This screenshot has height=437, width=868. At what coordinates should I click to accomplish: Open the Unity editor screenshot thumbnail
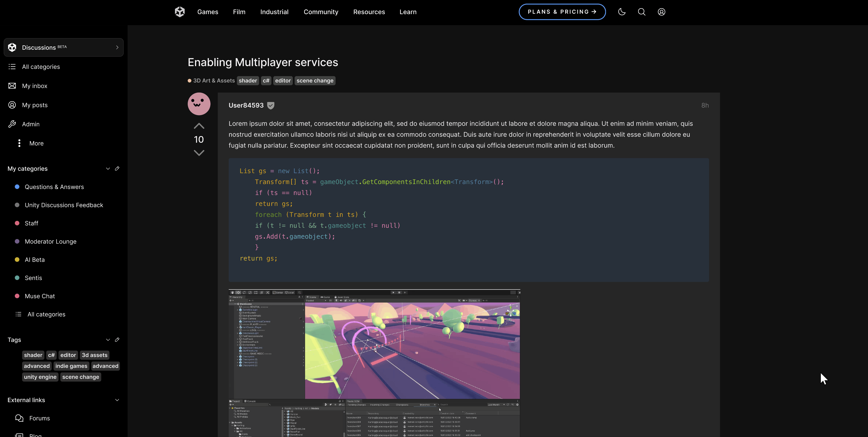[x=374, y=363]
